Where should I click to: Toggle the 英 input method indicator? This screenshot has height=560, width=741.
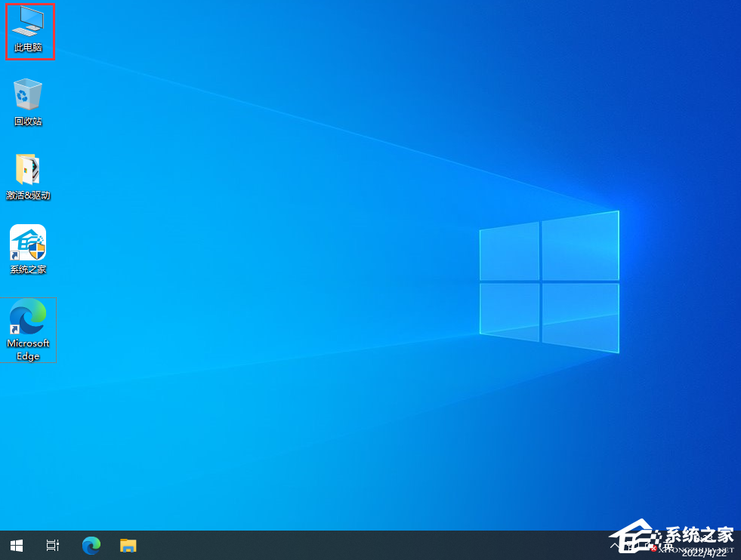[668, 545]
